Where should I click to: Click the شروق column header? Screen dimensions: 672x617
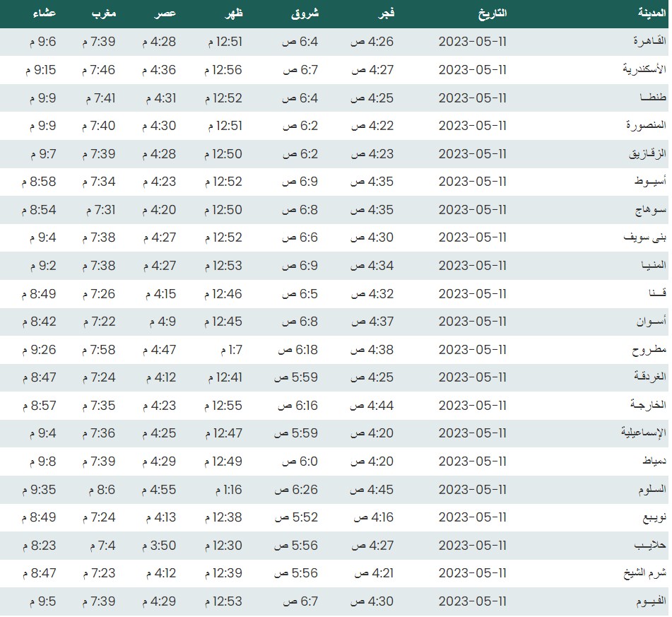coord(305,13)
